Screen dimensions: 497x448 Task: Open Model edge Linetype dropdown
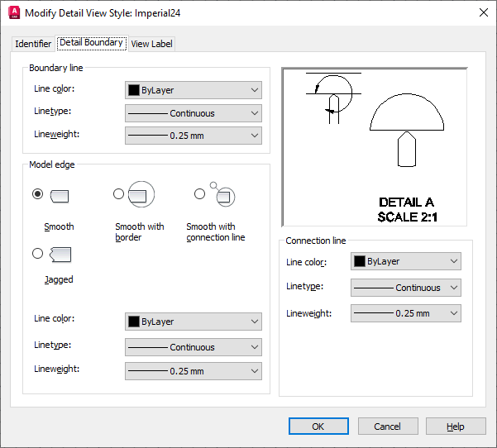point(194,347)
